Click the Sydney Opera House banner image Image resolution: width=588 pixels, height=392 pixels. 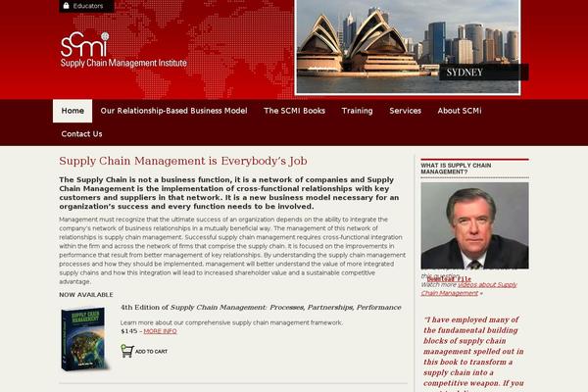pos(408,46)
